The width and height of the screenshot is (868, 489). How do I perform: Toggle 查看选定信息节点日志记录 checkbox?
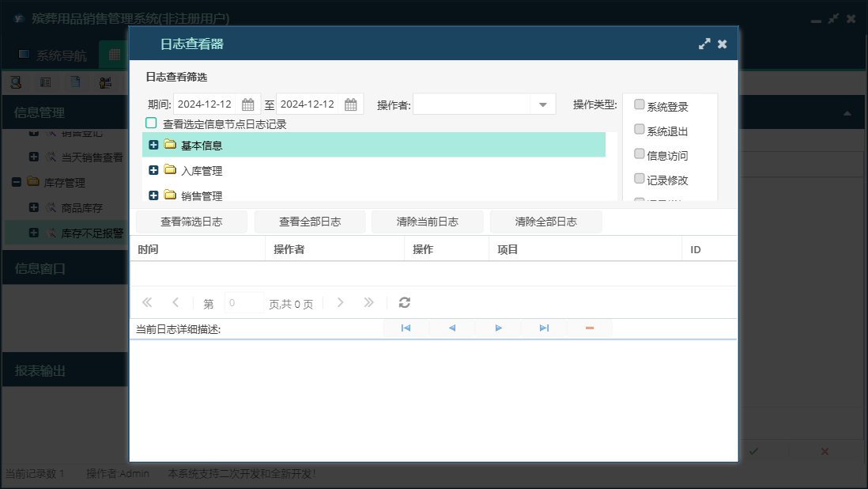pos(151,123)
